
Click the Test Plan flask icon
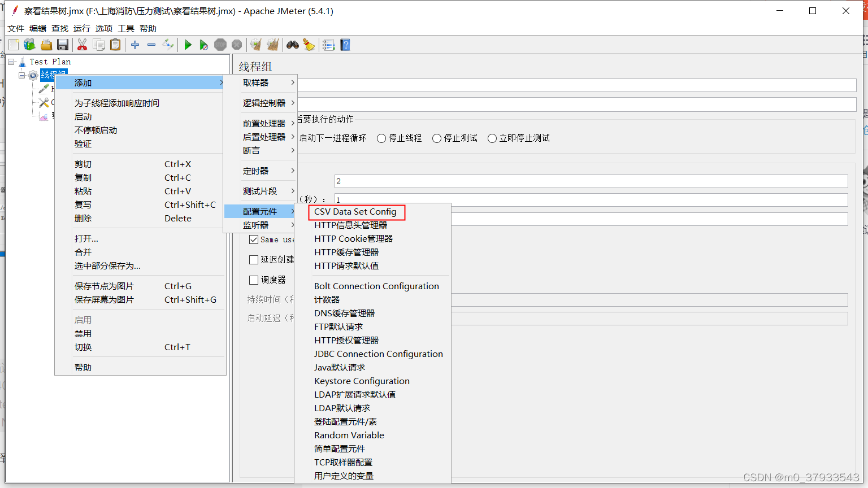[22, 62]
